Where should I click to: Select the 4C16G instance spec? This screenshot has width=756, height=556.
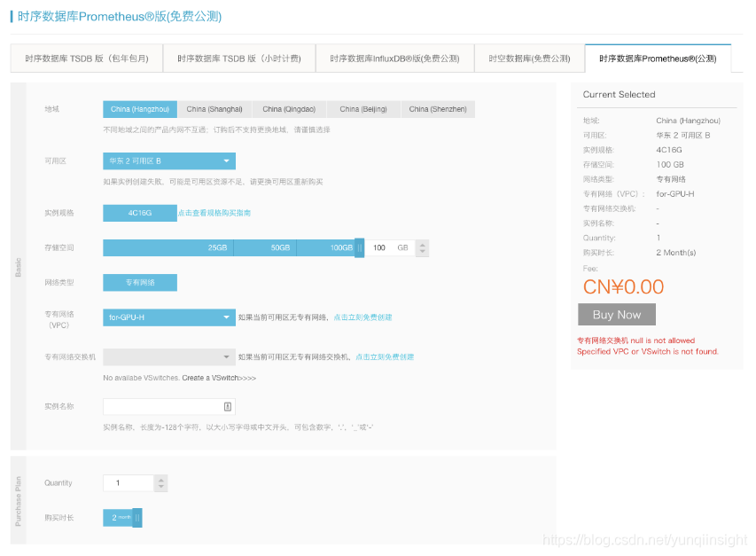[140, 213]
